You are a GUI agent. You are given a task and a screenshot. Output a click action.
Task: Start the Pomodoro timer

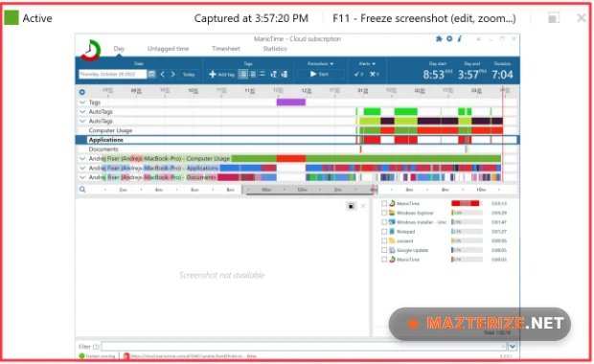pyautogui.click(x=320, y=75)
